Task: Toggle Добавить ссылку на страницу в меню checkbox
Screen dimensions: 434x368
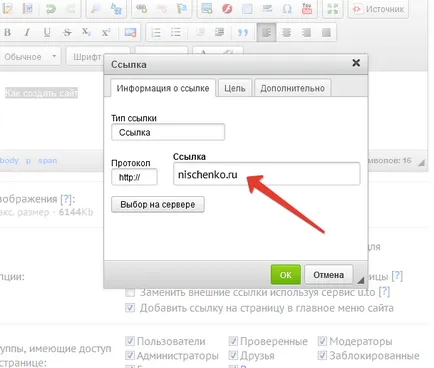Action: [130, 307]
